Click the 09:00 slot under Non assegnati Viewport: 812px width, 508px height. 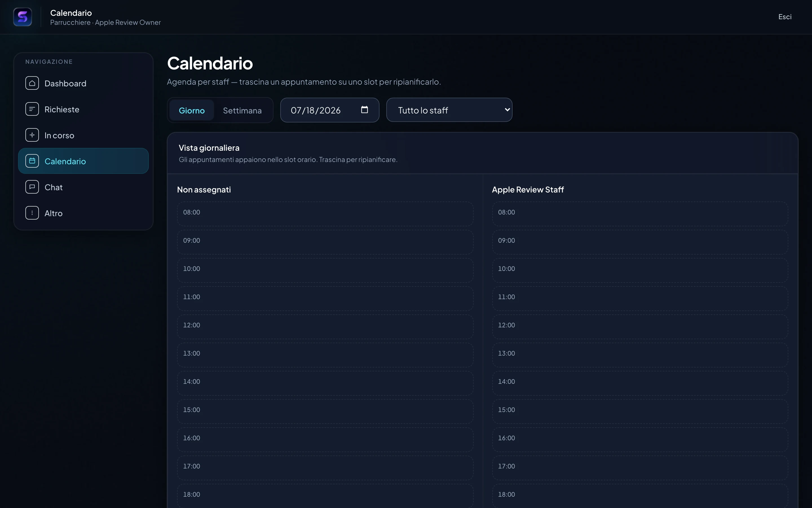[x=325, y=242]
